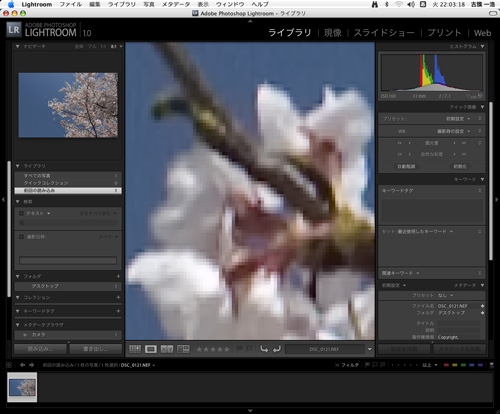Add new collection with コレクション plus icon
This screenshot has height=414, width=500.
pyautogui.click(x=118, y=297)
